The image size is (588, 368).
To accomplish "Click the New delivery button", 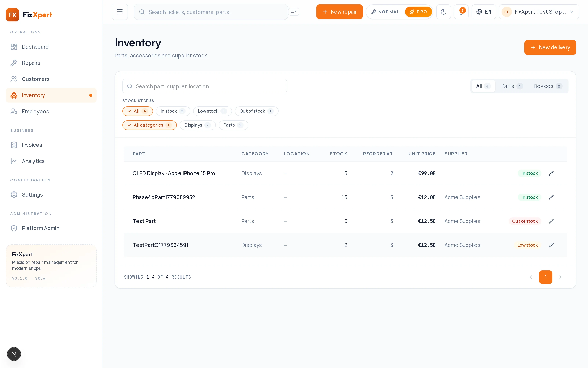I will (550, 47).
